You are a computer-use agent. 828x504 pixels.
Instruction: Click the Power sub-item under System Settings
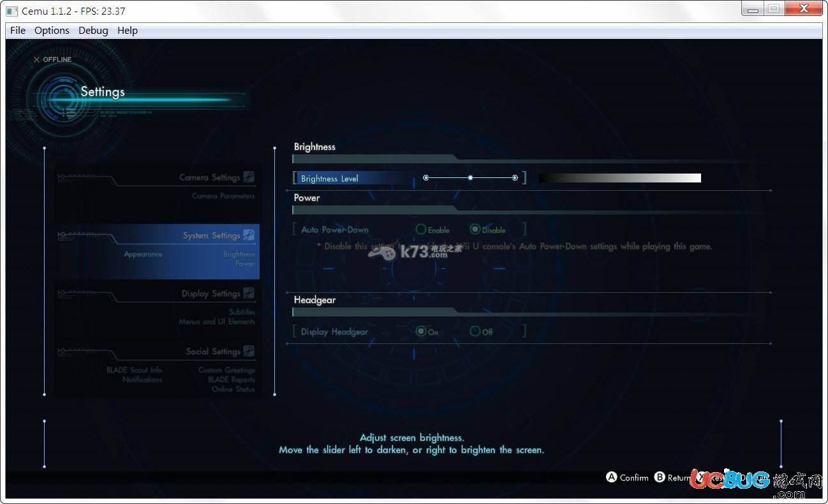245,263
